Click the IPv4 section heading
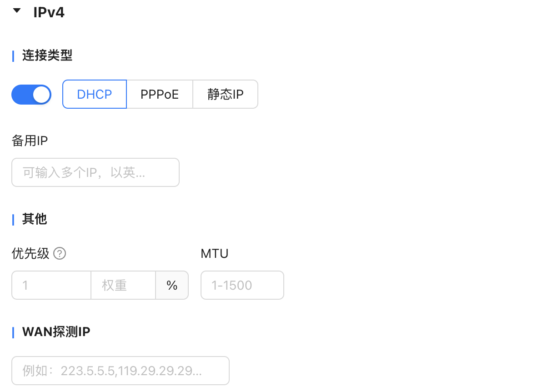 [x=49, y=12]
